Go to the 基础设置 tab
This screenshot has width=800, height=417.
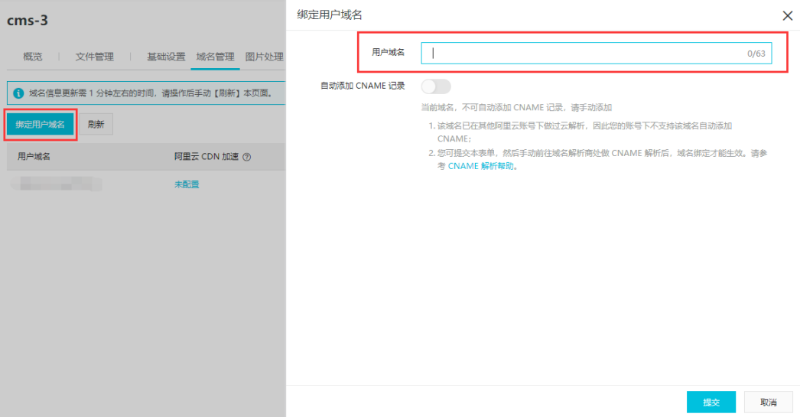(166, 56)
